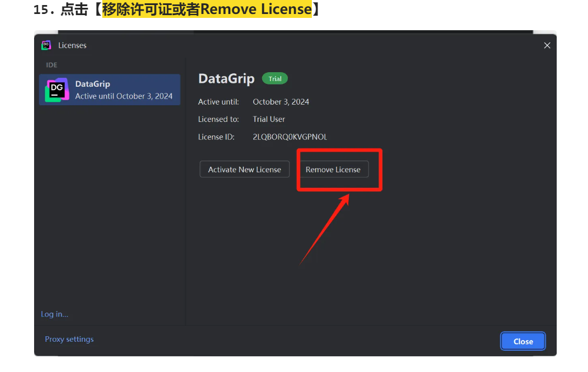Click the large DataGrip heading
The image size is (588, 372).
pyautogui.click(x=226, y=79)
